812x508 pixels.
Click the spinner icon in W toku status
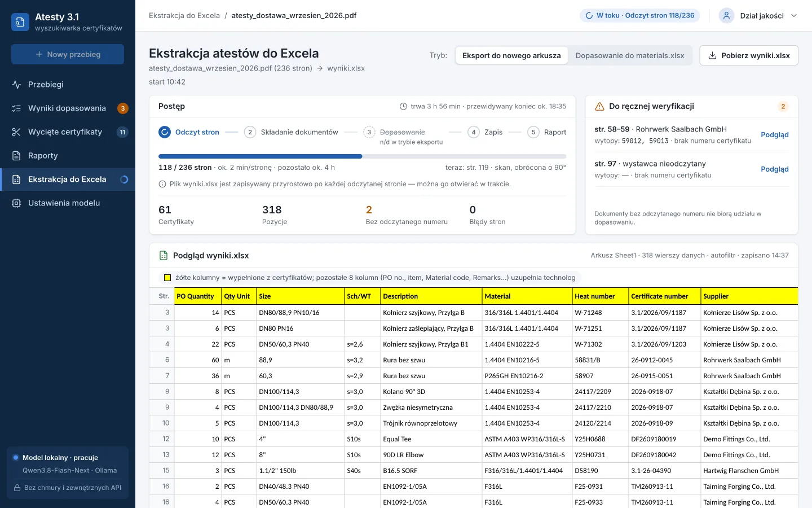coord(589,16)
